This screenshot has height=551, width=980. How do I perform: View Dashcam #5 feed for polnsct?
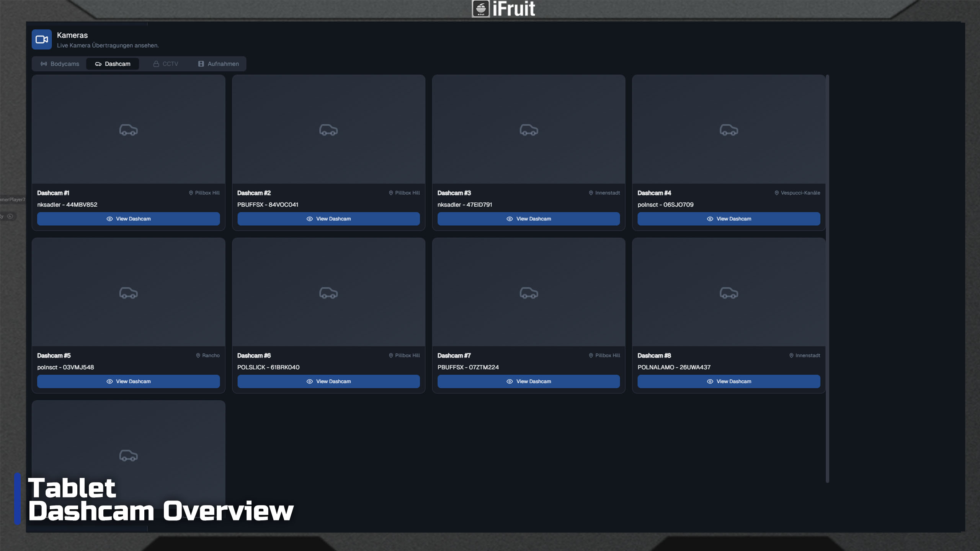pyautogui.click(x=128, y=381)
